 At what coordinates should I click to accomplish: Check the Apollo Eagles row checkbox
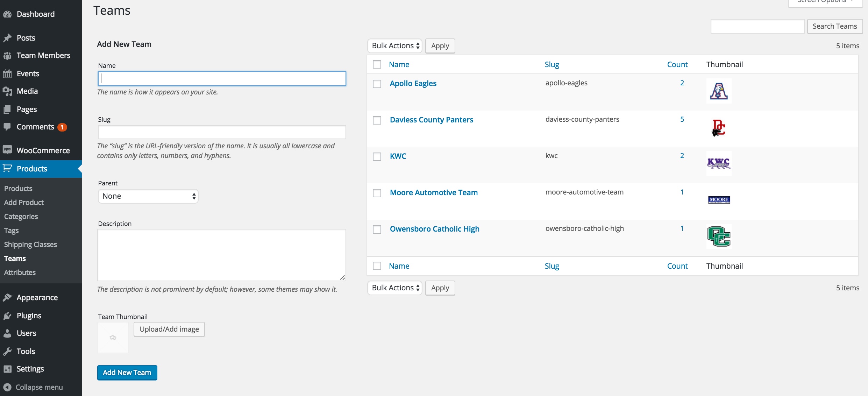(377, 84)
